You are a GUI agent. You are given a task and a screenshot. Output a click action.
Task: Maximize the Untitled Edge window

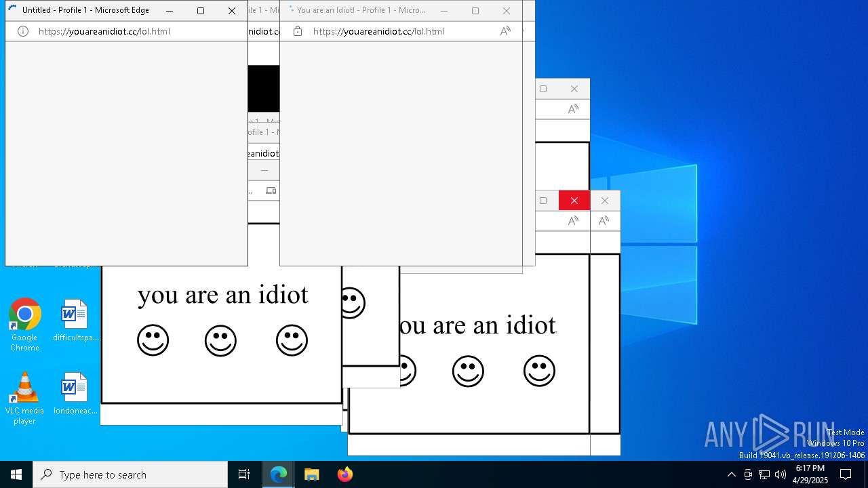(201, 11)
